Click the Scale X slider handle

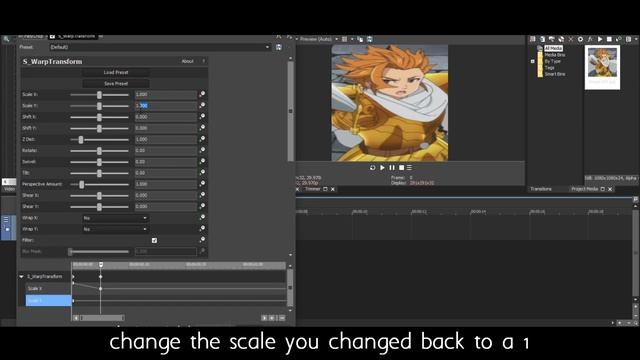(99, 95)
